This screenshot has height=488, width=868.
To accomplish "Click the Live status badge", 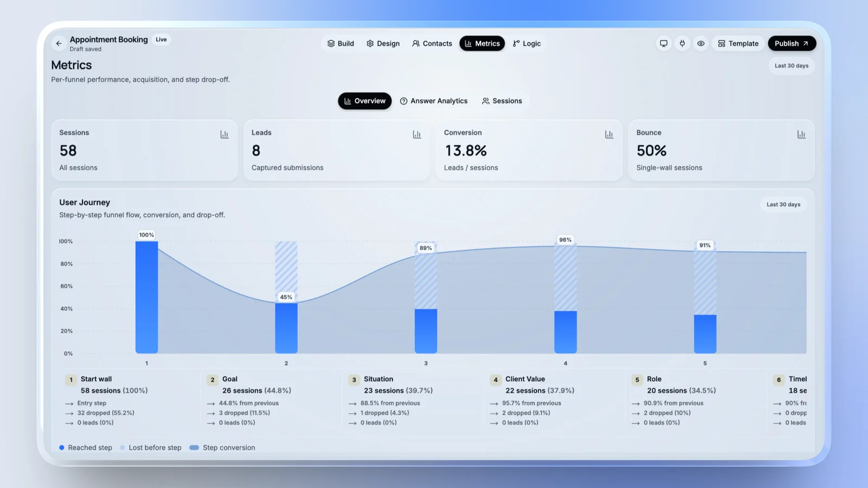I will 161,40.
